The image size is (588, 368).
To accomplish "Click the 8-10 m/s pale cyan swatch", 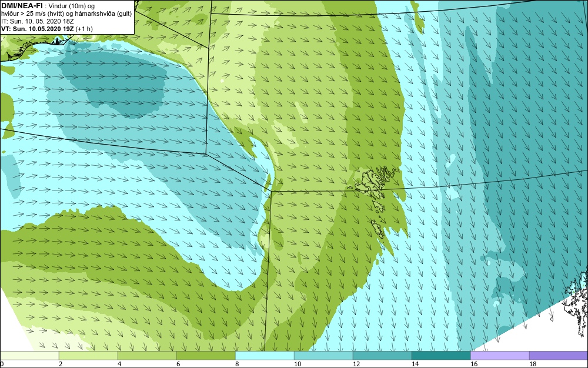I will point(265,355).
